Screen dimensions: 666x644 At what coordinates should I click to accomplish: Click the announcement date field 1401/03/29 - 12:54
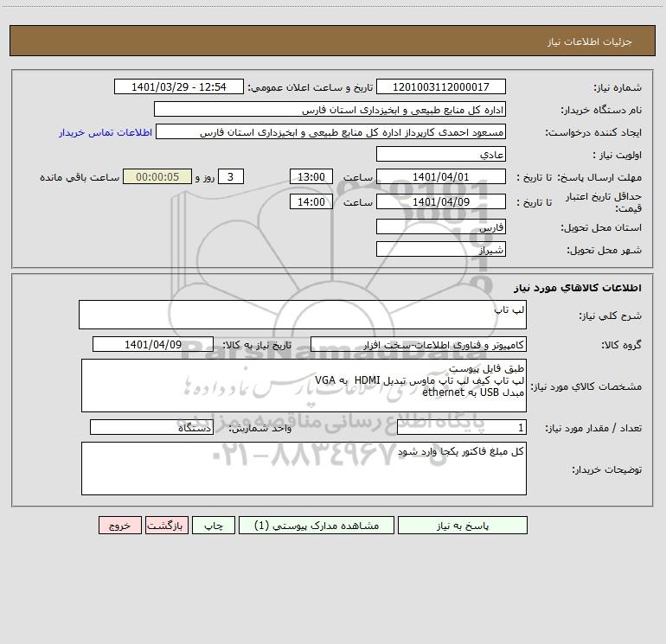pos(179,86)
